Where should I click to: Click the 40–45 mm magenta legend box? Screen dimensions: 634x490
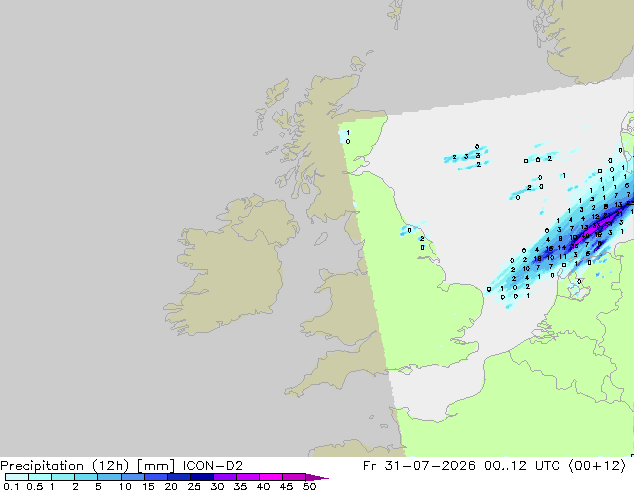tap(271, 477)
